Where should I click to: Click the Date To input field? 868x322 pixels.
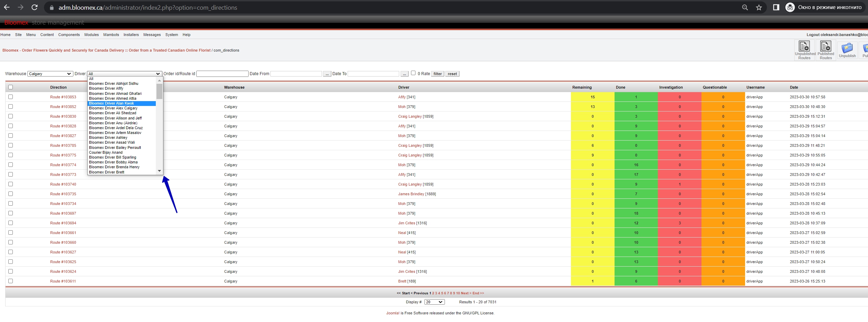[x=373, y=74]
